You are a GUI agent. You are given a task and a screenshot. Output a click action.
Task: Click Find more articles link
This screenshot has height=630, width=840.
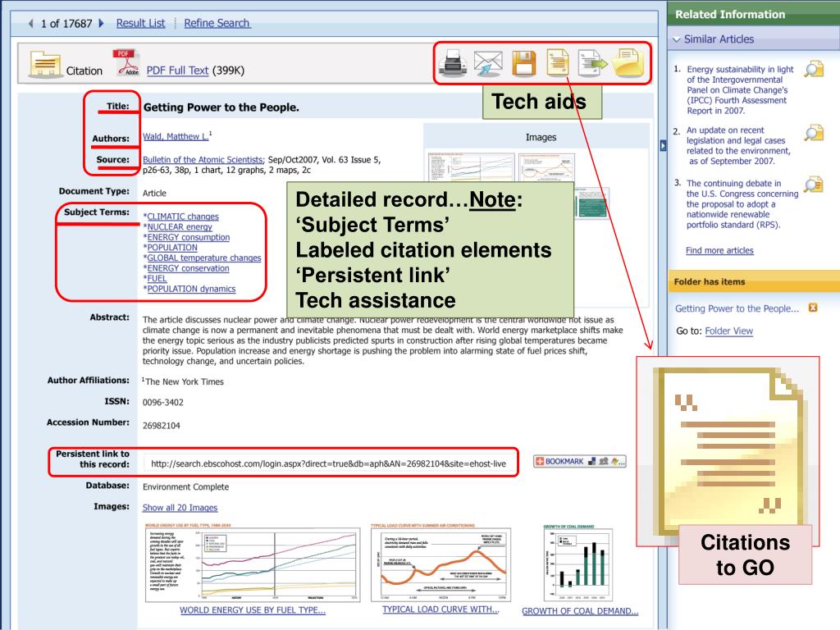point(719,250)
